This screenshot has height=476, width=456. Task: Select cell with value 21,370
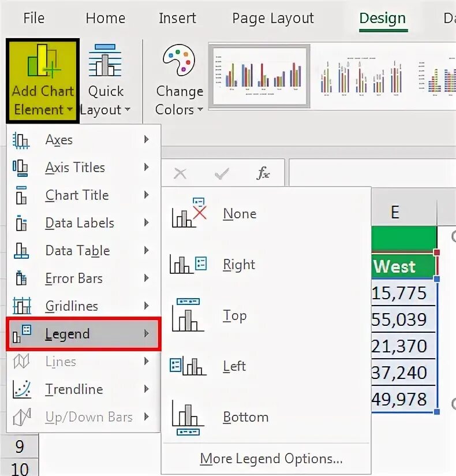click(x=403, y=346)
